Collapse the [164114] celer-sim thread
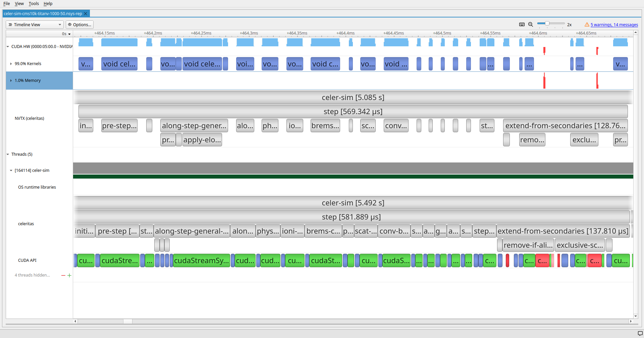Viewport: 644px width, 338px height. (11, 171)
